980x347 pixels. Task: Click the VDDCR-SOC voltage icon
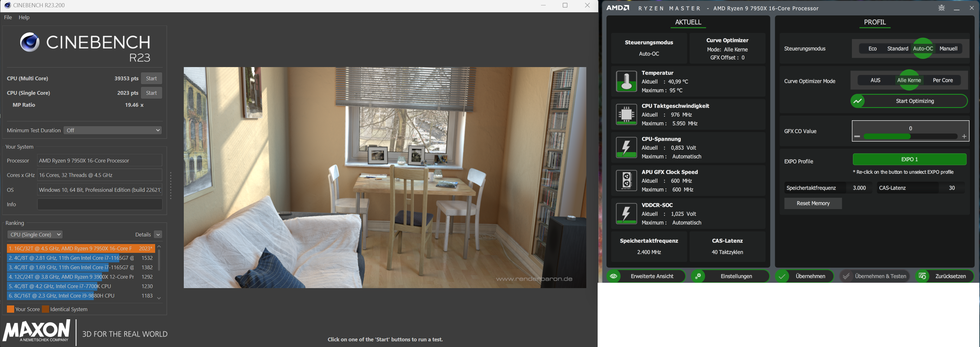(x=626, y=214)
